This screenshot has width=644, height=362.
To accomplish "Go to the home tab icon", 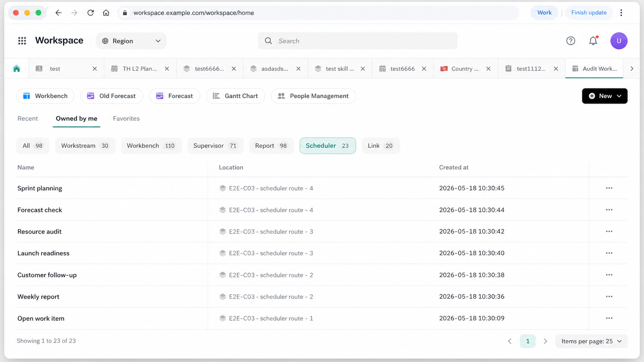I will point(17,68).
